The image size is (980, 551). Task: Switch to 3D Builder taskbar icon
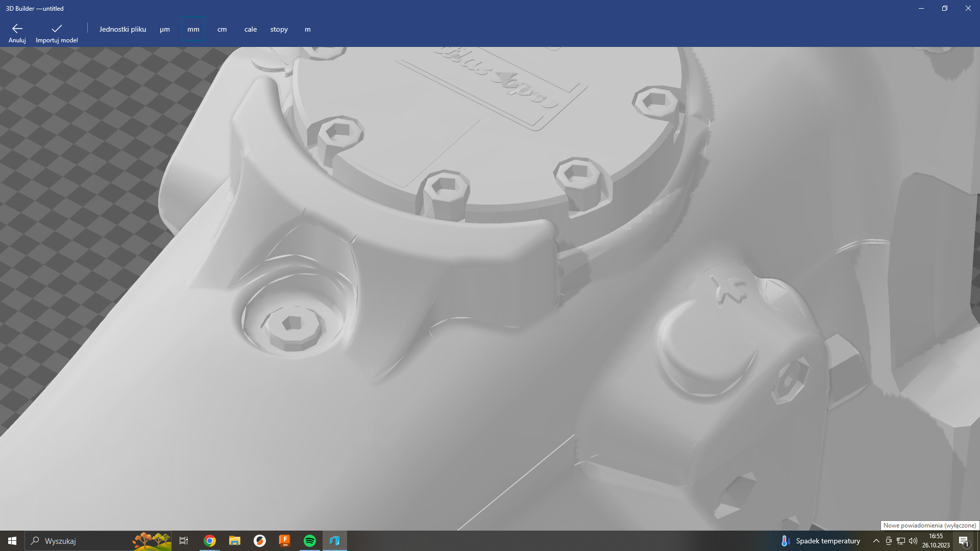tap(335, 541)
